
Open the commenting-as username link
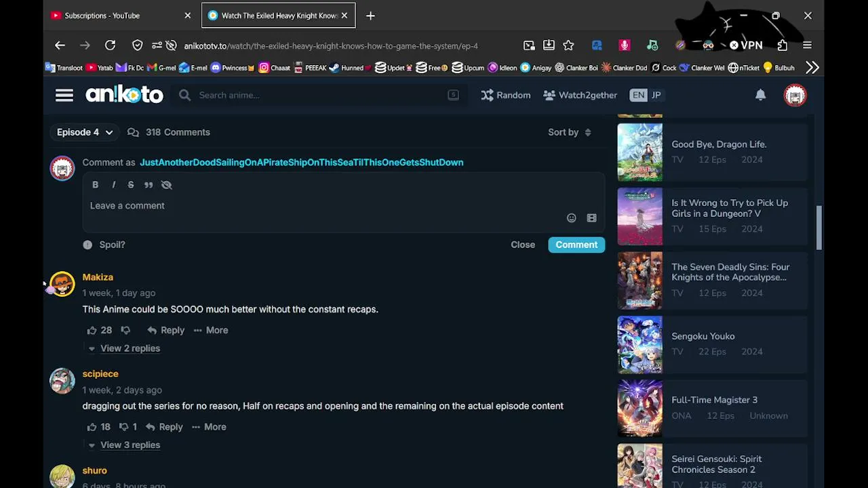[302, 163]
